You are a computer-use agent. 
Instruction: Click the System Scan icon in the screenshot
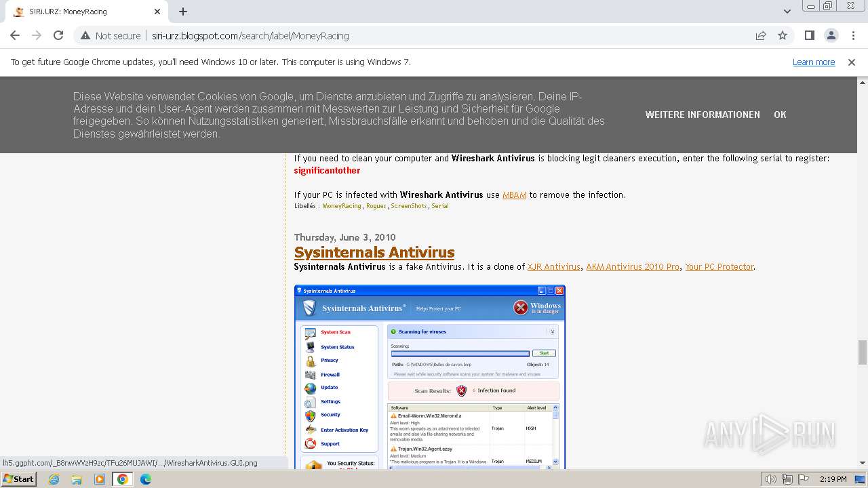(311, 333)
